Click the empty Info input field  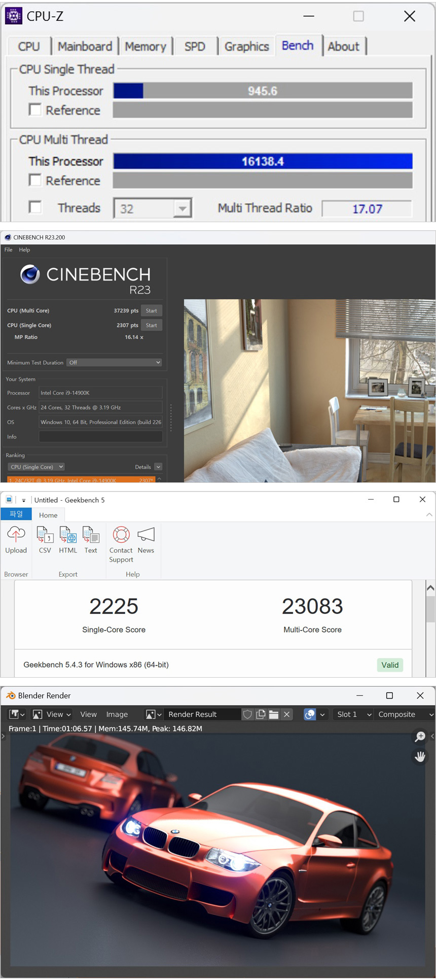(100, 437)
